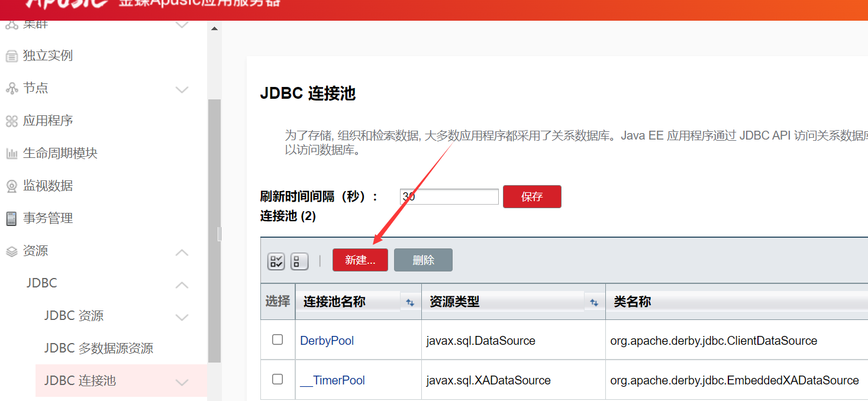This screenshot has height=401, width=868.
Task: Click the 新建... button
Action: point(360,260)
